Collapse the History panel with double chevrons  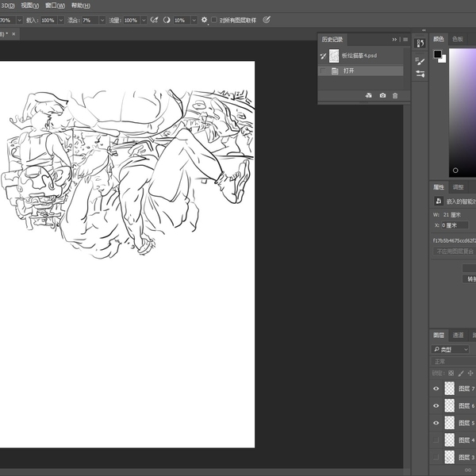pos(394,40)
